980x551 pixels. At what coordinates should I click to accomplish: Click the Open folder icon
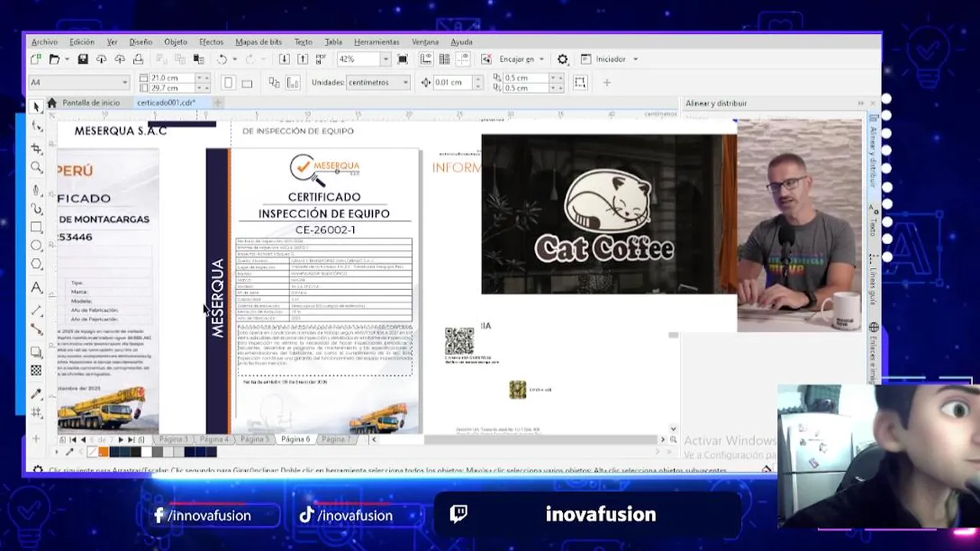(x=54, y=59)
